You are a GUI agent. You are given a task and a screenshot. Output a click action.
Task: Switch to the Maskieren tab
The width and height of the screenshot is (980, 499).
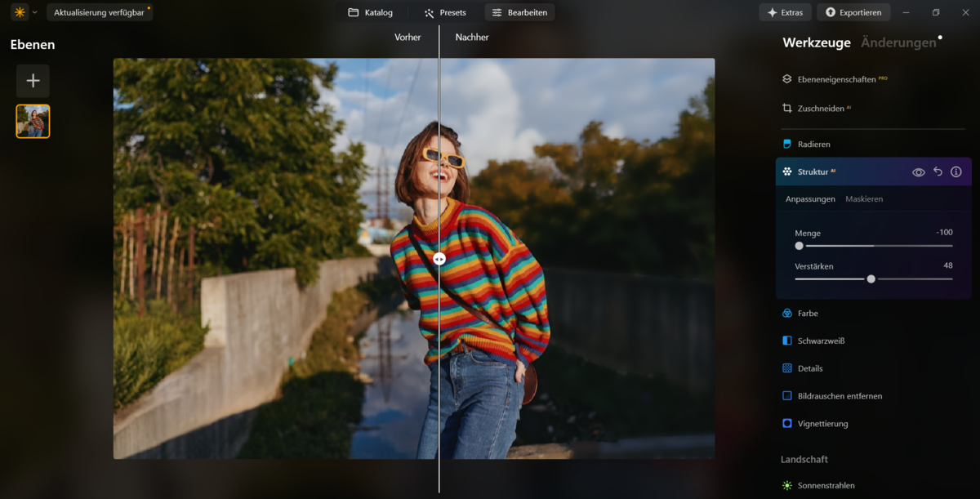864,198
